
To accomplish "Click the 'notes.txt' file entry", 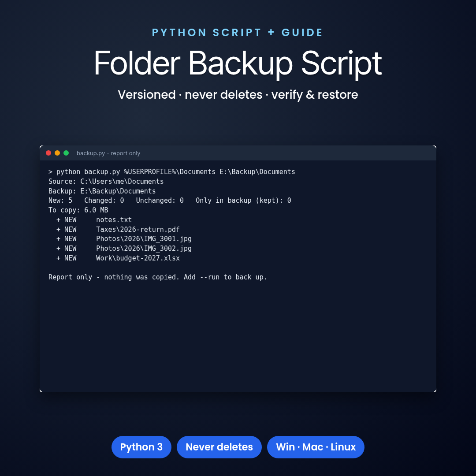I will pos(114,220).
